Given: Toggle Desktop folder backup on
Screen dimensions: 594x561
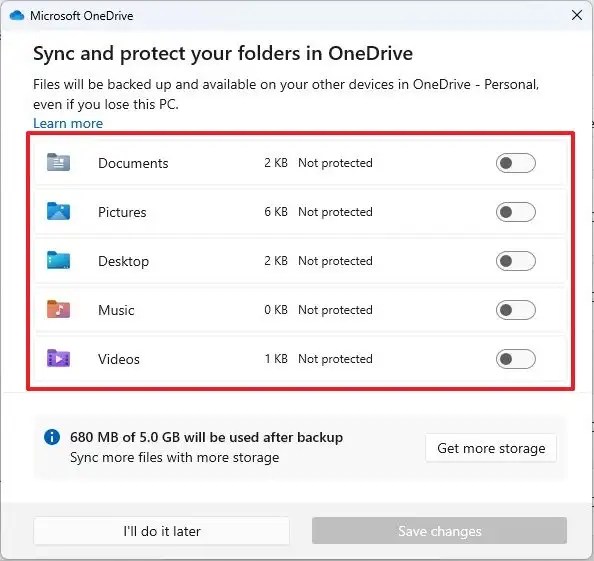Looking at the screenshot, I should (516, 261).
